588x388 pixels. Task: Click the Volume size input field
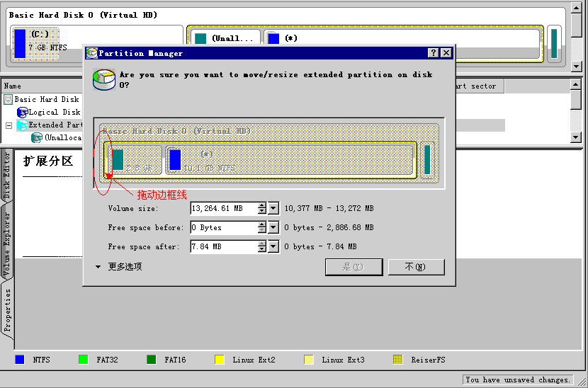tap(222, 209)
